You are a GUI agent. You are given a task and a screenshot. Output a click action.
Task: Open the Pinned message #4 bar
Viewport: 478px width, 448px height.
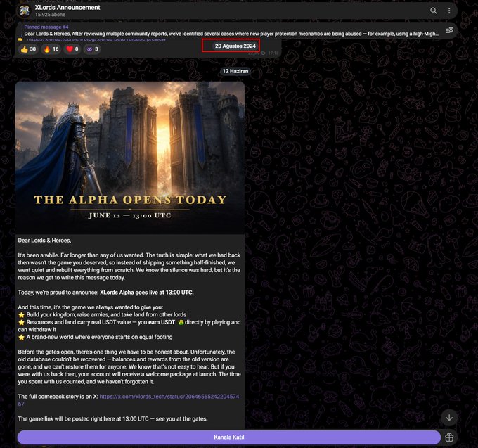pyautogui.click(x=231, y=30)
